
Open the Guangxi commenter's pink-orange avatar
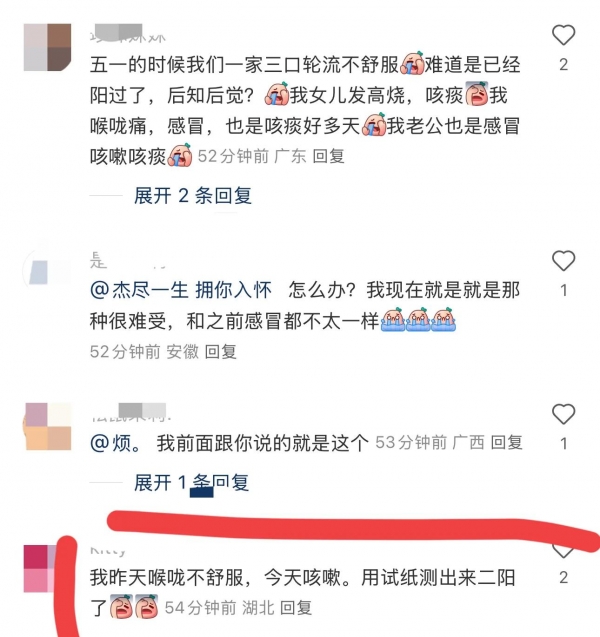pyautogui.click(x=48, y=427)
